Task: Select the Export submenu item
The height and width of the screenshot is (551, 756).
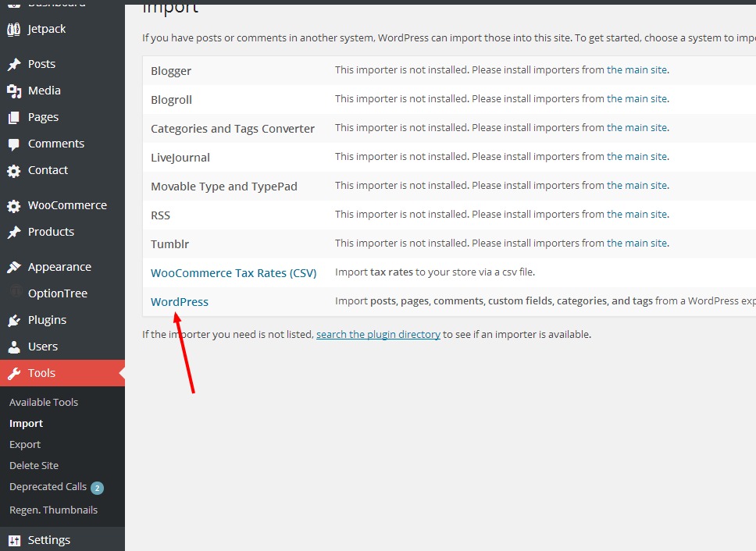Action: coord(24,445)
